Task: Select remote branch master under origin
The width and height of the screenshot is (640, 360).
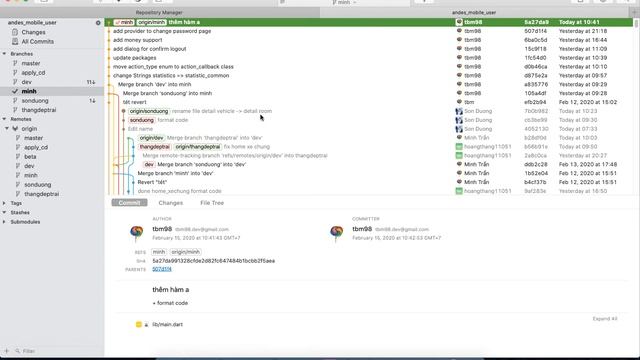Action: tap(33, 138)
